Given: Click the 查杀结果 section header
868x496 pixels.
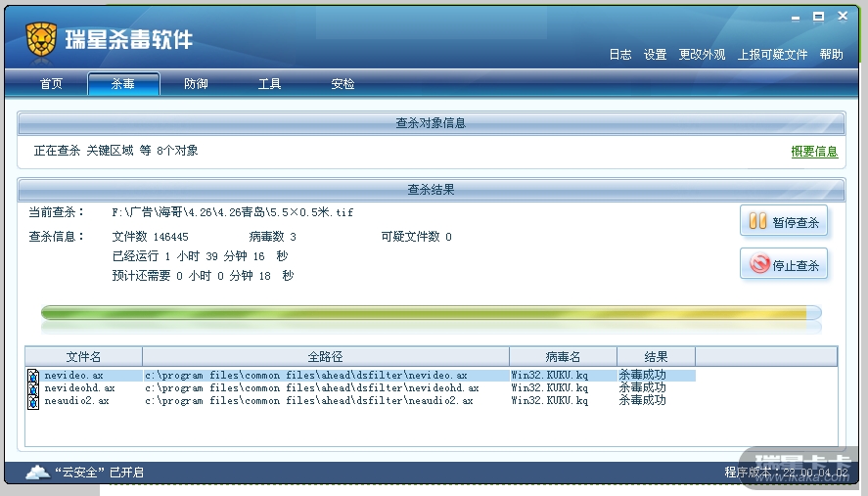Looking at the screenshot, I should (432, 190).
